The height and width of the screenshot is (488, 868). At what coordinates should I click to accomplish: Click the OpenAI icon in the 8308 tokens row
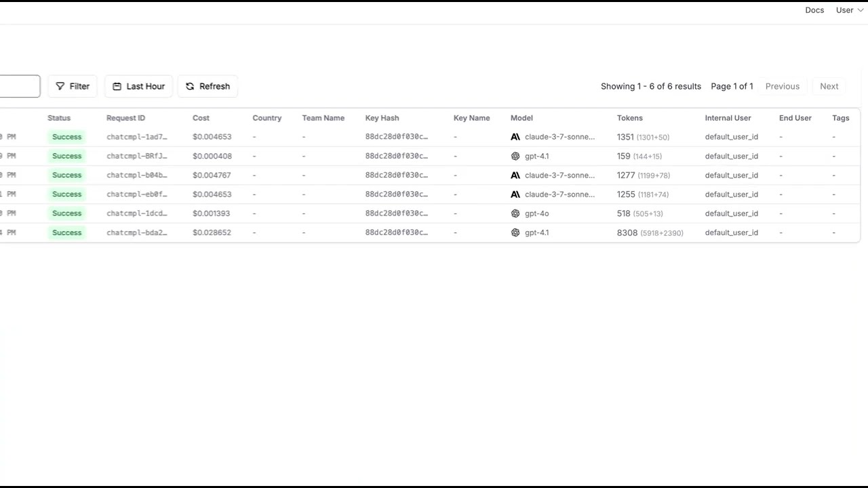[515, 232]
